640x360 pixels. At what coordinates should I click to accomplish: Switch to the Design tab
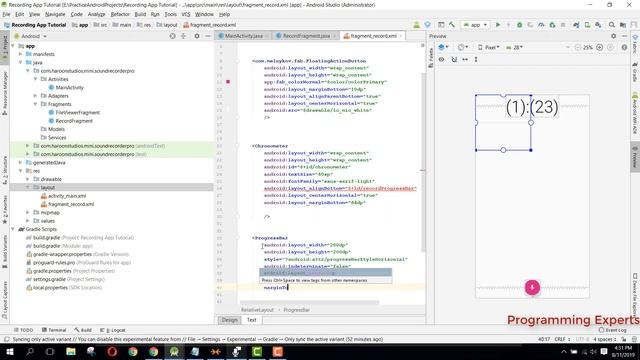point(229,320)
